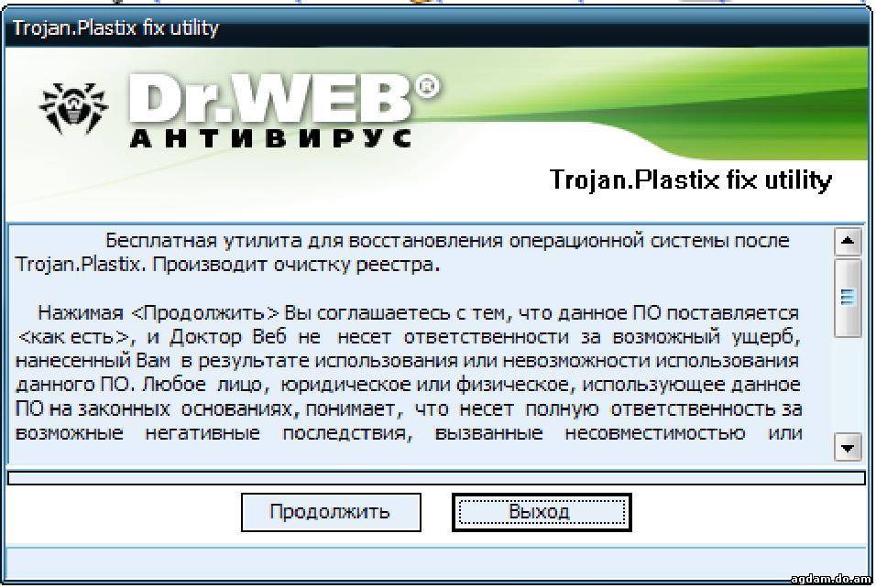Click the Dr.WEB spider logo icon
This screenshot has width=876, height=588.
(x=73, y=109)
